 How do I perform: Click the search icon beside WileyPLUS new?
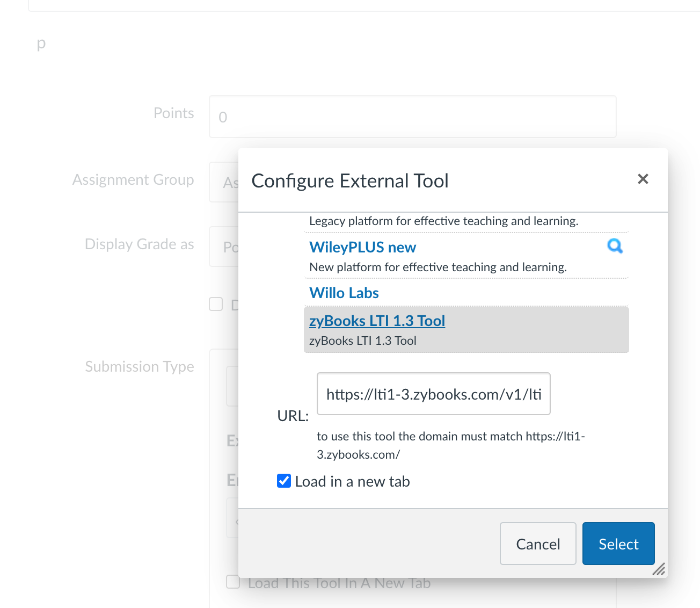(615, 246)
